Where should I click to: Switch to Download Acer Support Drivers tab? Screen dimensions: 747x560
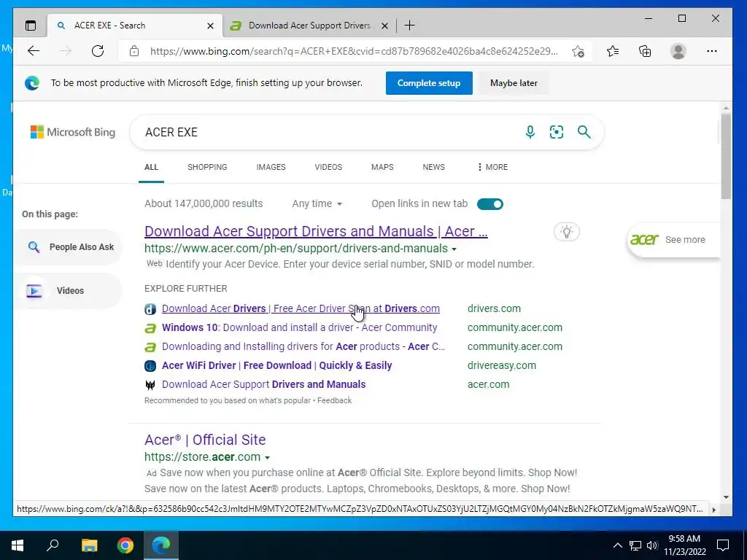coord(309,26)
